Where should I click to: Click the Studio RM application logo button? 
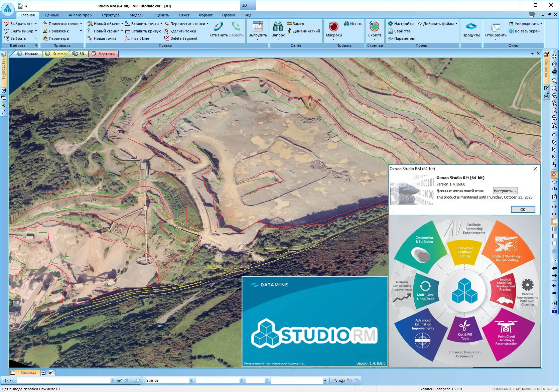click(8, 9)
